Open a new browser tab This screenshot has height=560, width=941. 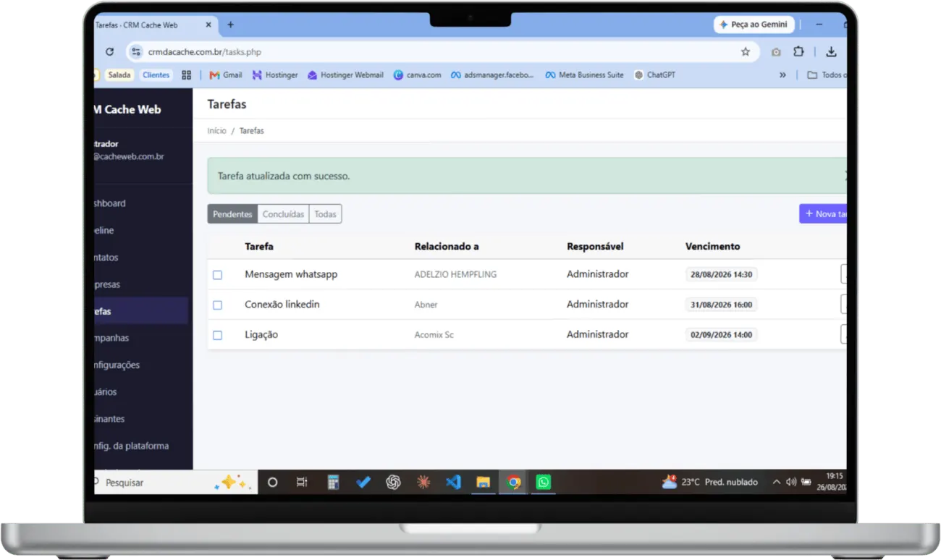pos(230,25)
